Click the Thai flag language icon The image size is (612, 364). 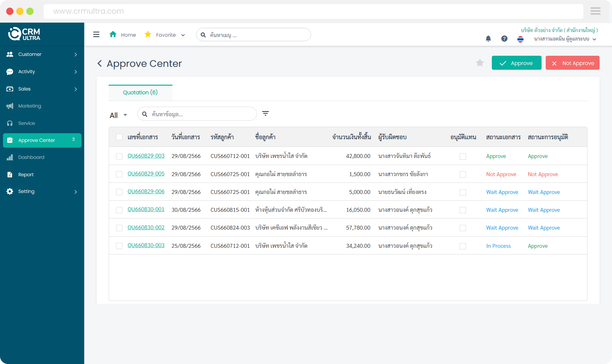(520, 39)
